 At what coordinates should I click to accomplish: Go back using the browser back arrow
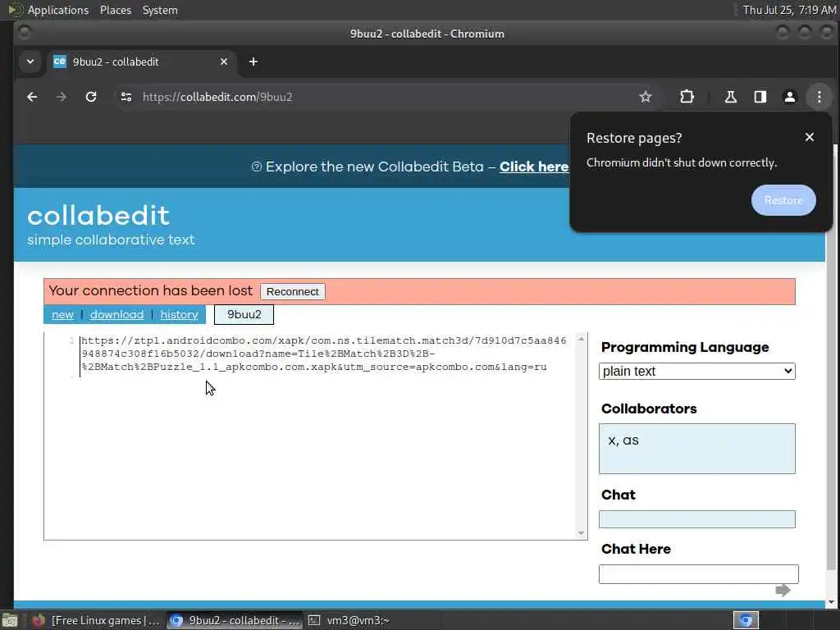pyautogui.click(x=32, y=97)
